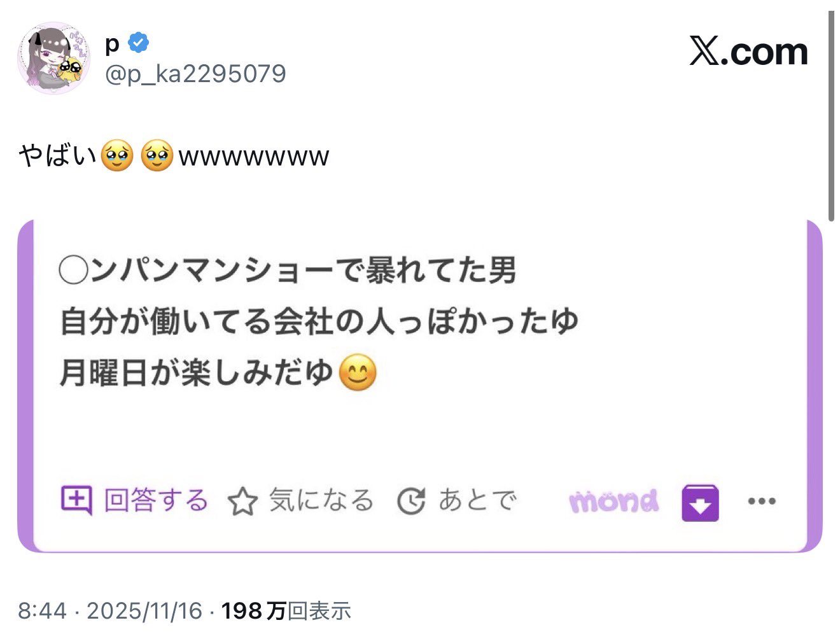Click the purple archive download icon
Image resolution: width=840 pixels, height=632 pixels.
pos(700,503)
